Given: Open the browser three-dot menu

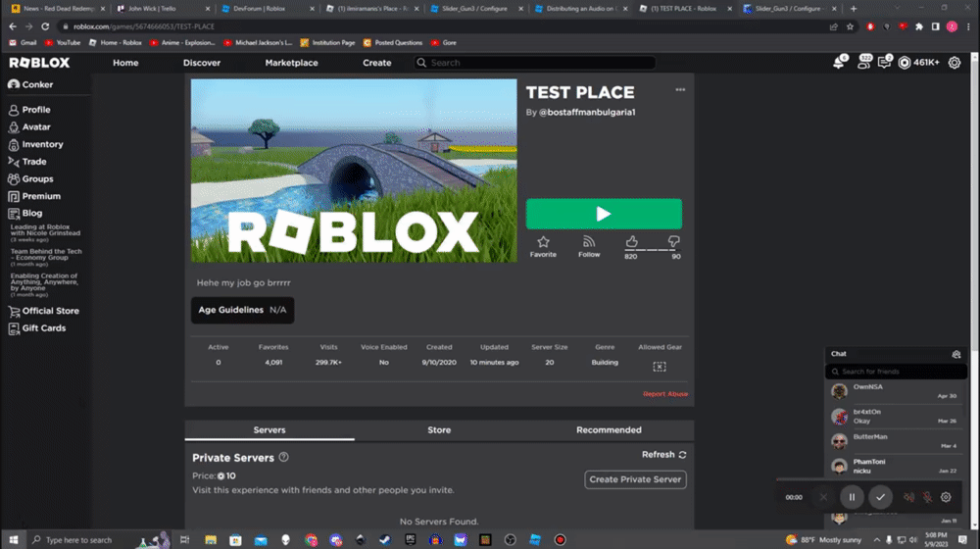Looking at the screenshot, I should pos(968,26).
